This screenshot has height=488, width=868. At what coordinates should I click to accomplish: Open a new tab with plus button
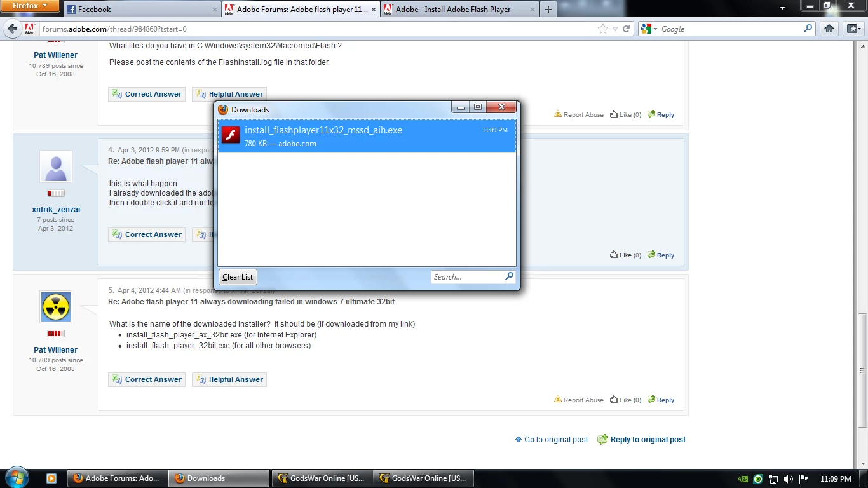tap(548, 10)
